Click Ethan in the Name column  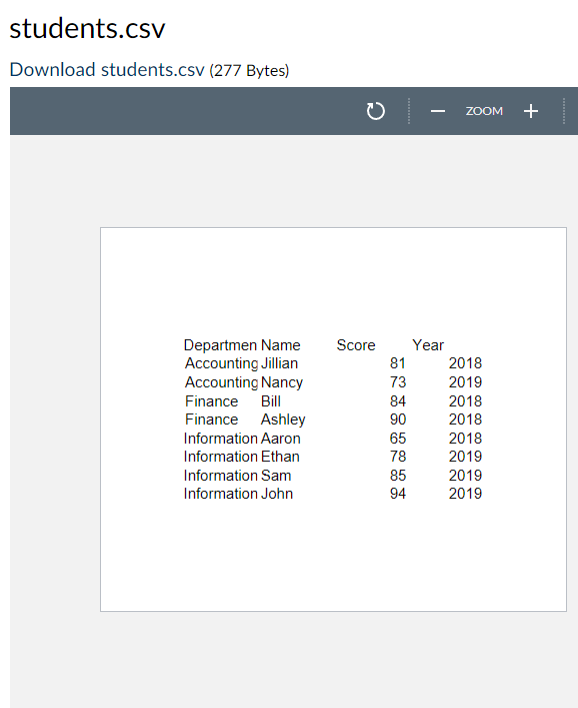pyautogui.click(x=280, y=456)
